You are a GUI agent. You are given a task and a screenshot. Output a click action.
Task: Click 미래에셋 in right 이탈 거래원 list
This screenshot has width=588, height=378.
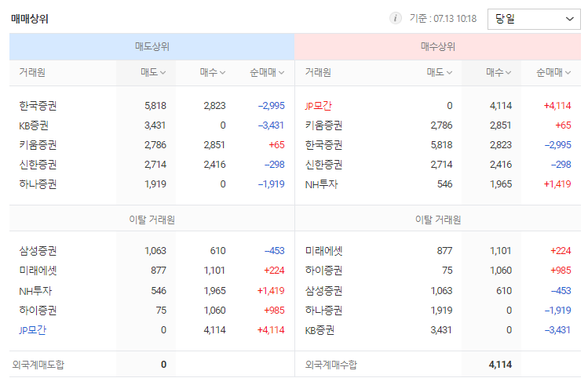(x=323, y=251)
